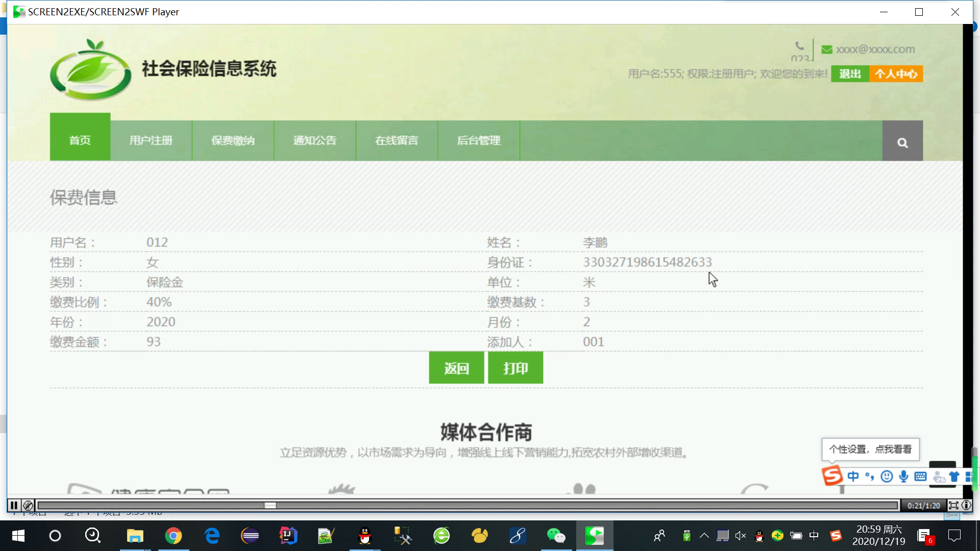This screenshot has width=980, height=551.
Task: Open IntelliJ IDEA from taskbar
Action: pyautogui.click(x=288, y=536)
